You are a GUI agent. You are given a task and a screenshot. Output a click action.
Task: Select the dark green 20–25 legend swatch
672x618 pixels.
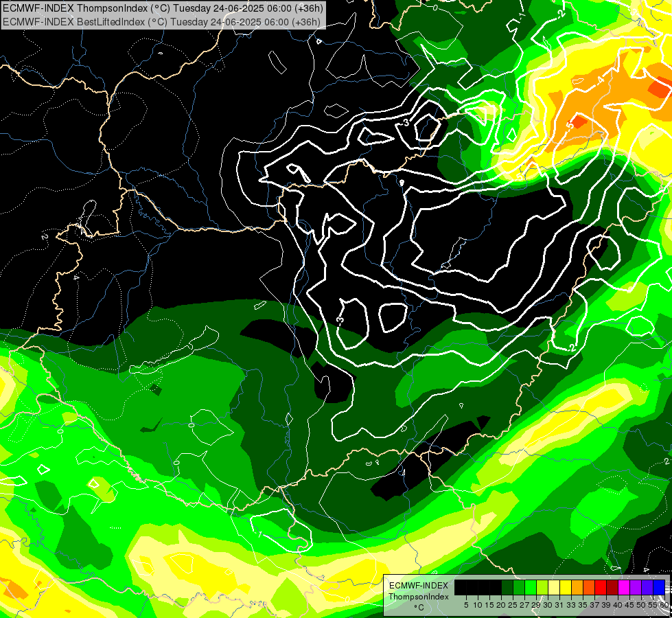[x=507, y=587]
